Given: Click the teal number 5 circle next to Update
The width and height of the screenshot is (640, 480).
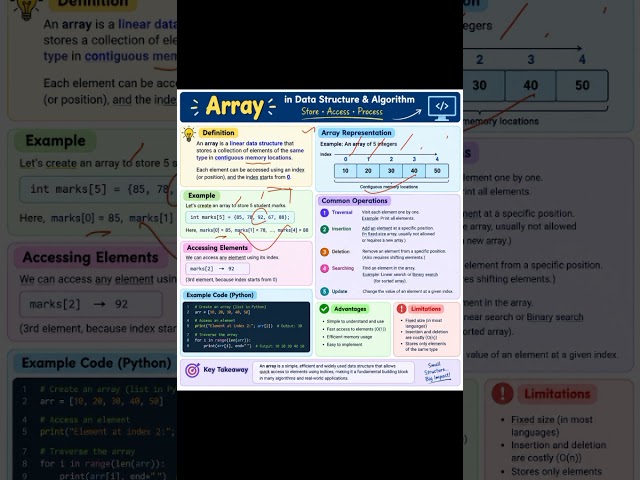Looking at the screenshot, I should point(324,291).
